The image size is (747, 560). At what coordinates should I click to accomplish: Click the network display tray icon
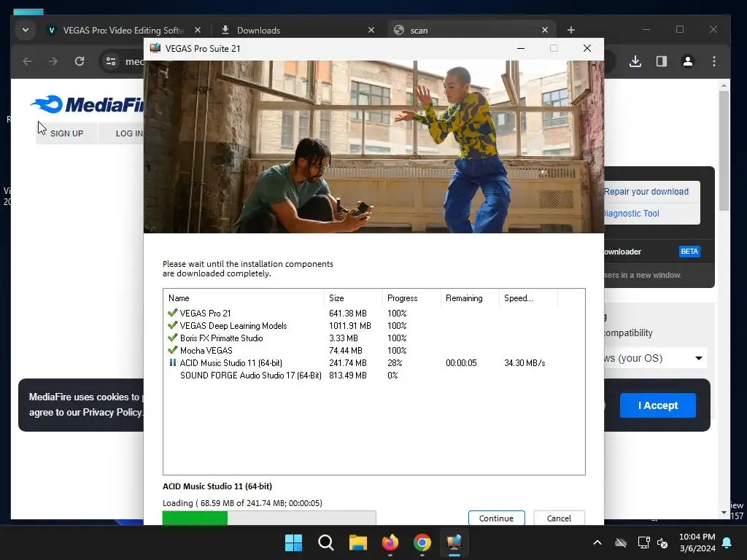[x=643, y=542]
